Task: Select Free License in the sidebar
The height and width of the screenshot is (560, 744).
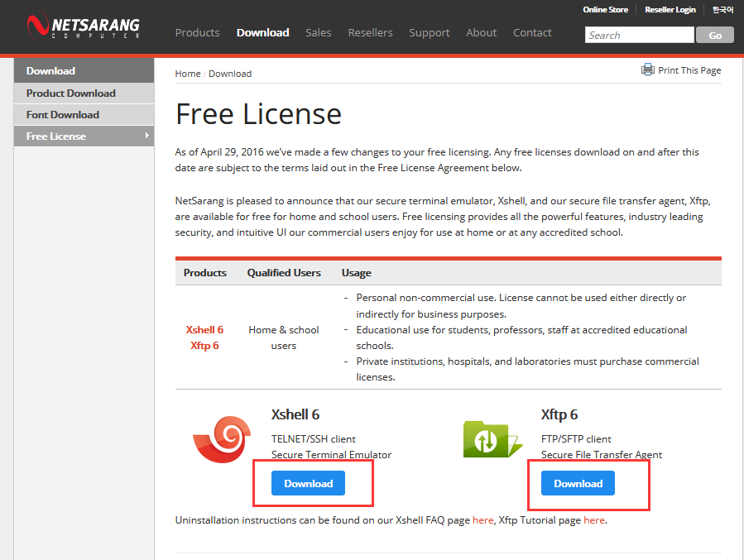Action: (84, 136)
